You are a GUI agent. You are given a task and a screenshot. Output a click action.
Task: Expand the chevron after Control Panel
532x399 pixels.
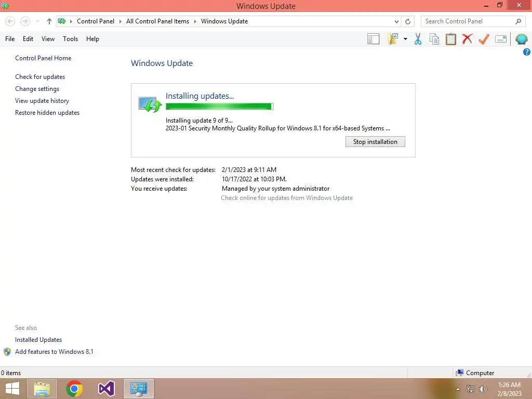pyautogui.click(x=120, y=21)
